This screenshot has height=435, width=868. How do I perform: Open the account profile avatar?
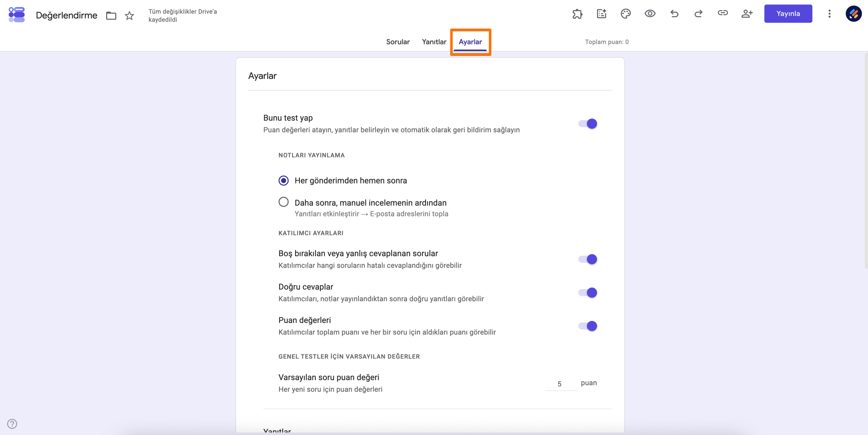854,14
